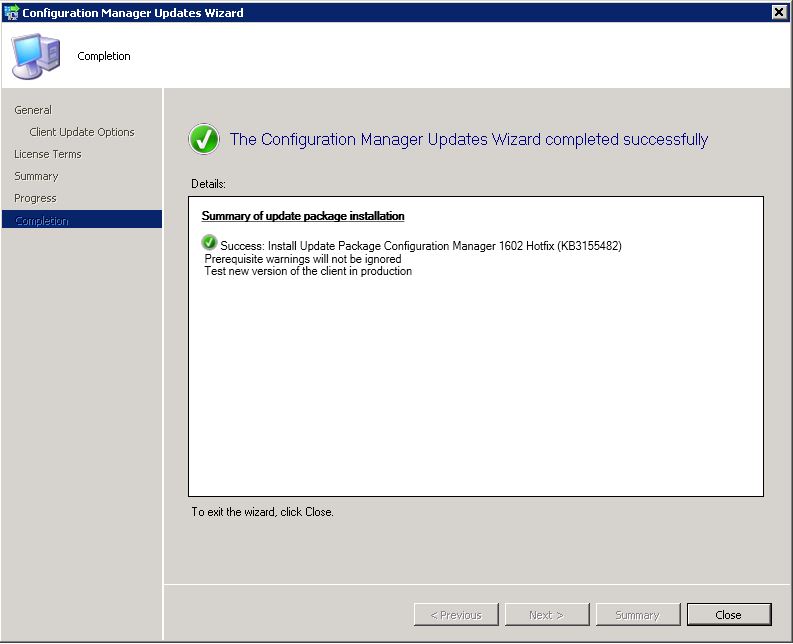
Task: Close the wizard using the title bar X
Action: 779,12
